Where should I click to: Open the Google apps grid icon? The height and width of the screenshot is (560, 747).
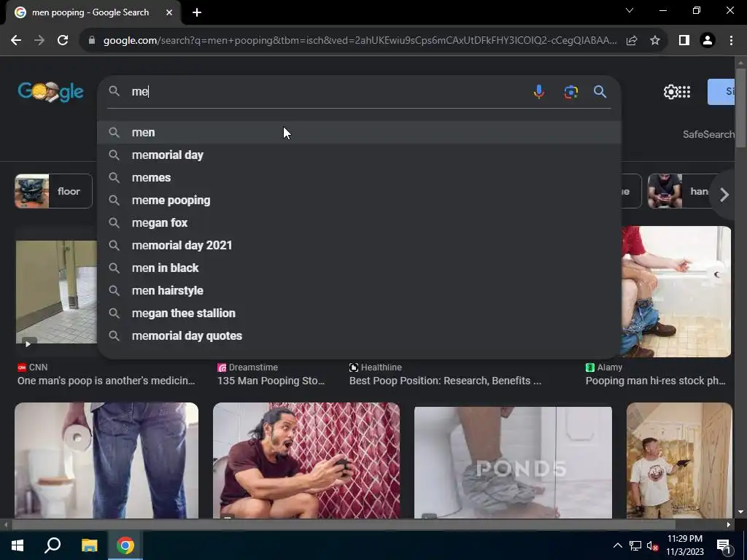click(684, 91)
